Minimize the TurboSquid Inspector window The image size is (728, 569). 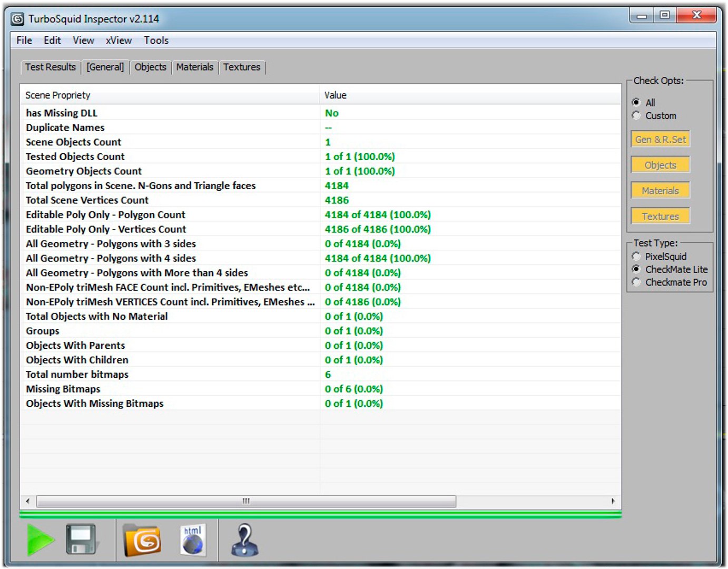(641, 15)
